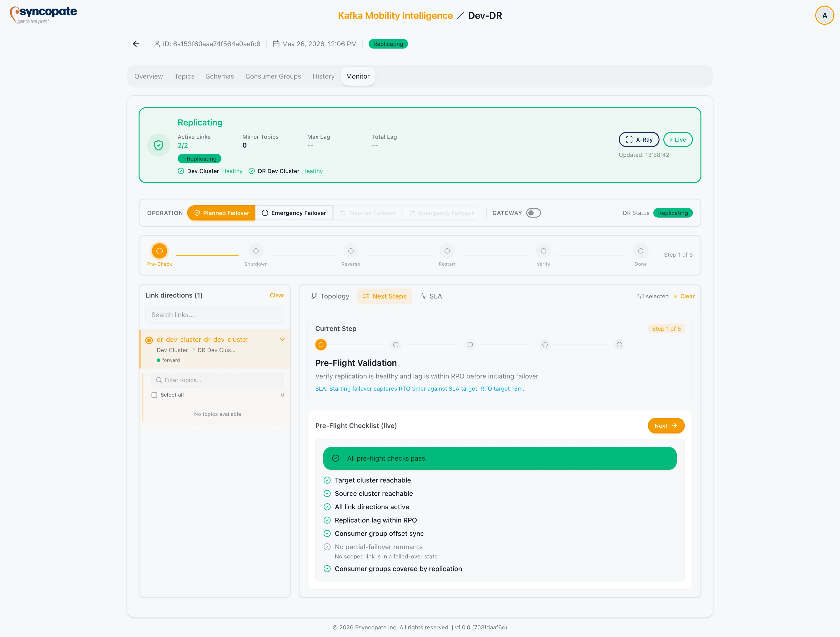Check the Select all checkbox
This screenshot has width=840, height=637.
tap(154, 395)
